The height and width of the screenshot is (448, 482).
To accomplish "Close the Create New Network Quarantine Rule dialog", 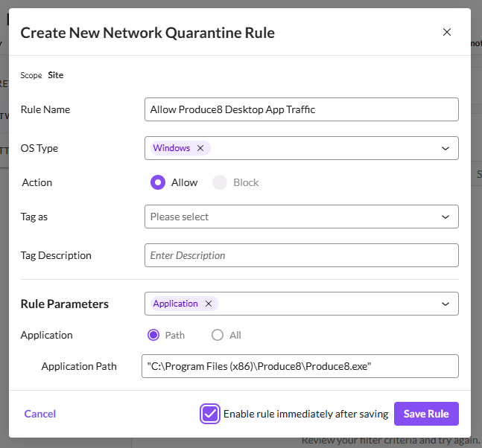I will click(447, 32).
